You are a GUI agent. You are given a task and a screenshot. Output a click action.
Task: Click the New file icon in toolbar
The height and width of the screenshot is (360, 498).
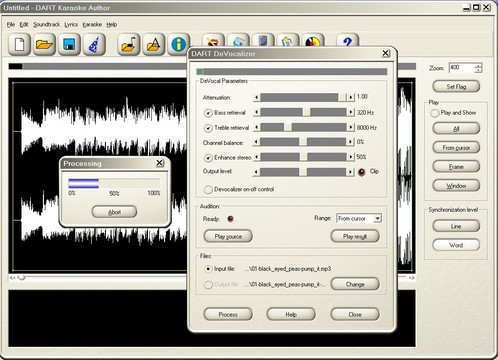coord(19,44)
